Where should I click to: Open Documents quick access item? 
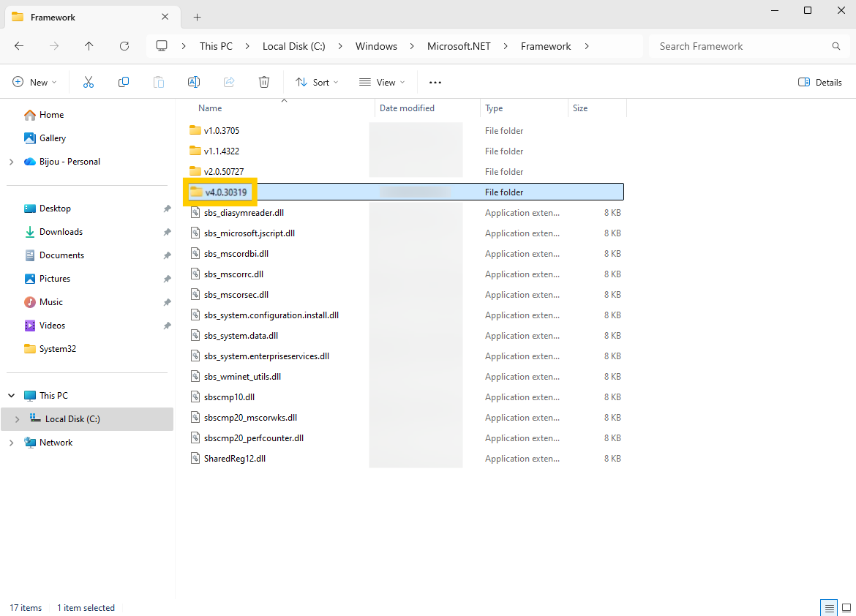point(61,255)
